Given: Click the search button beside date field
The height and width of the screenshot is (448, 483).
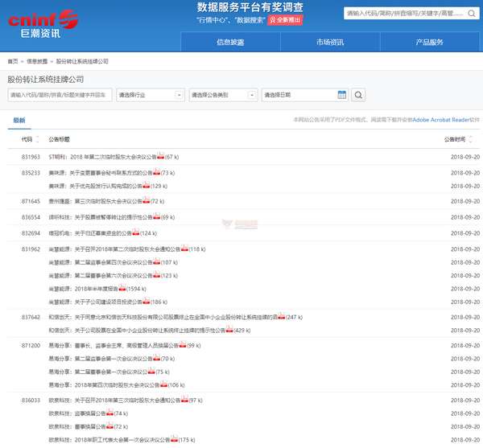Looking at the screenshot, I should tap(358, 95).
